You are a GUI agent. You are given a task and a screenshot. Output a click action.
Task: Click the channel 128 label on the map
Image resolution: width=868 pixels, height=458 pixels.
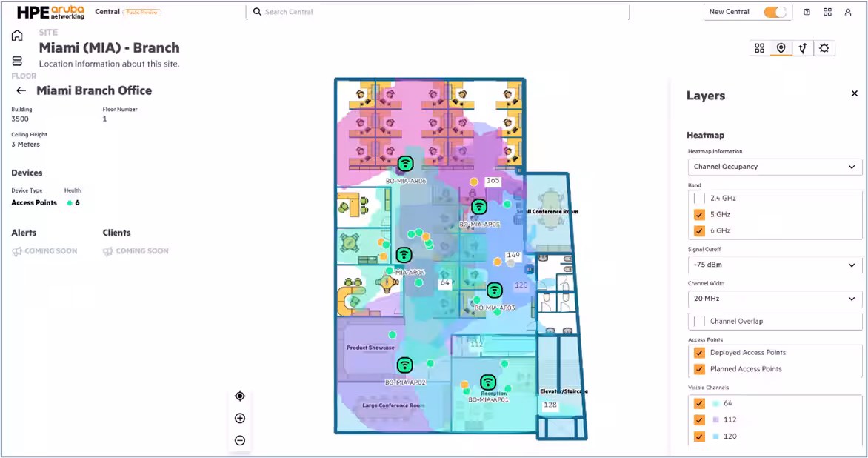(x=550, y=405)
